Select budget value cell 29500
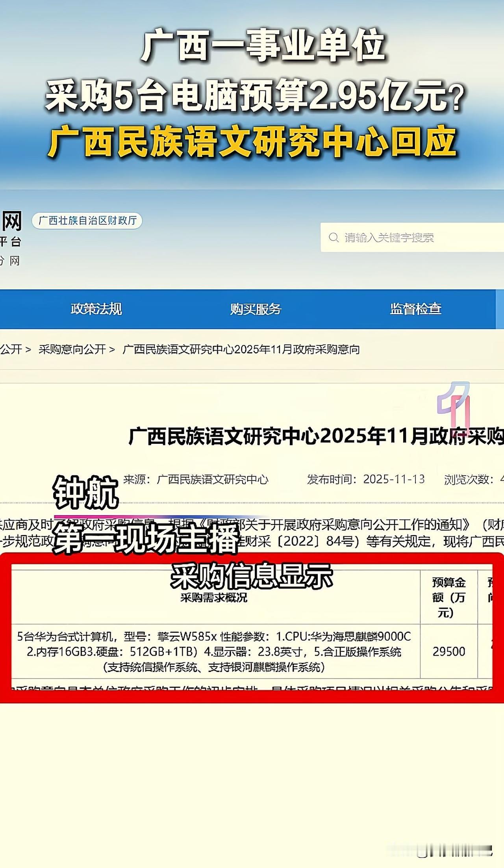The width and height of the screenshot is (504, 868). pyautogui.click(x=449, y=652)
